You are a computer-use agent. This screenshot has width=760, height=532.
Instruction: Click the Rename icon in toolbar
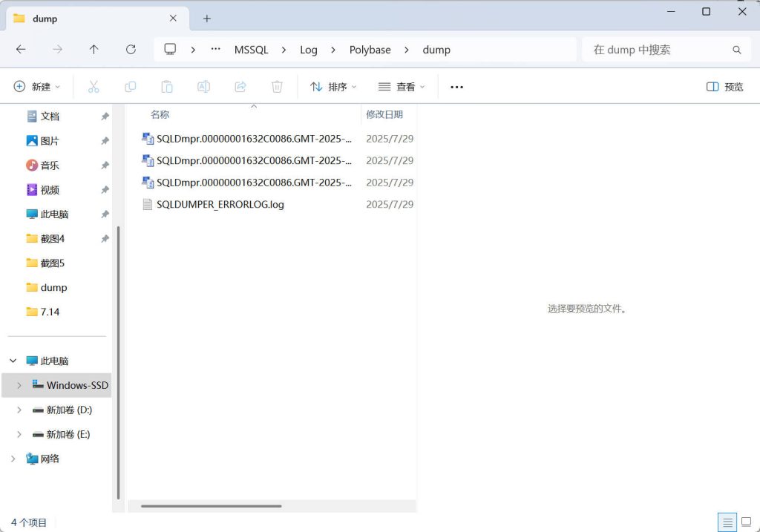pos(203,87)
